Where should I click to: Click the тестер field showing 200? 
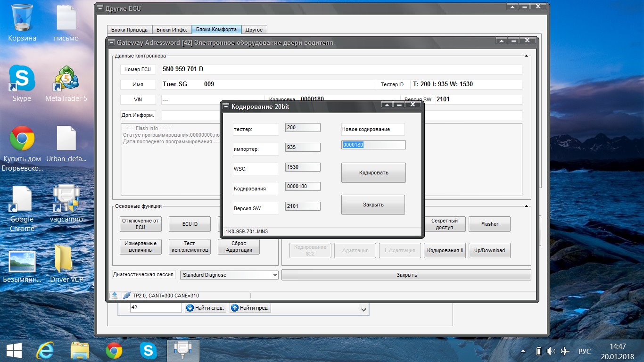click(x=303, y=127)
